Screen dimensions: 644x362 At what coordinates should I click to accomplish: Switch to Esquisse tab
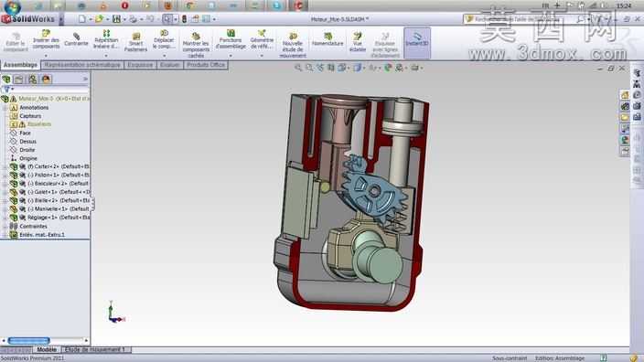tap(140, 65)
